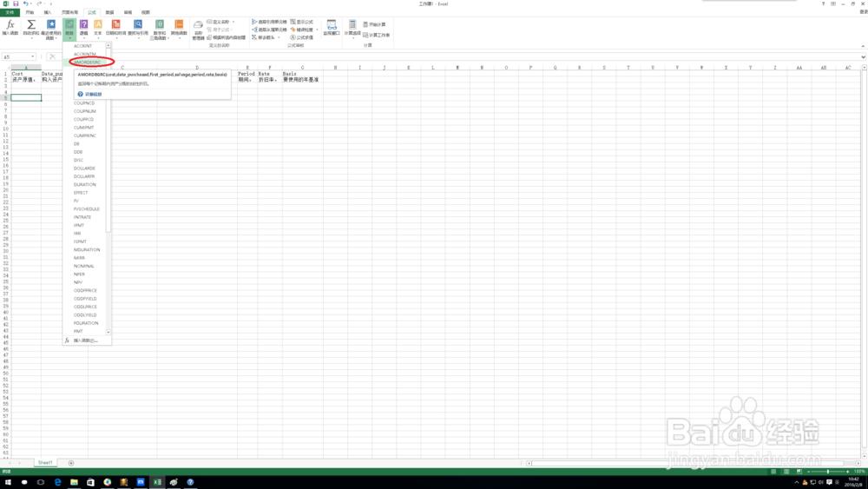The height and width of the screenshot is (489, 868).
Task: Click the Undo arrow in the quick access toolbar
Action: pyautogui.click(x=25, y=3)
